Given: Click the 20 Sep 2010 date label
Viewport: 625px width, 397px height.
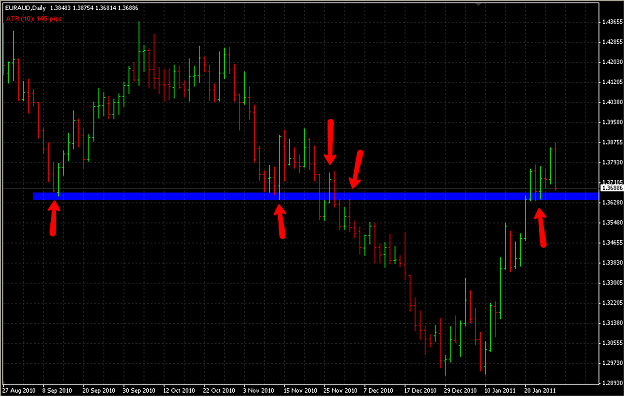Looking at the screenshot, I should point(98,390).
